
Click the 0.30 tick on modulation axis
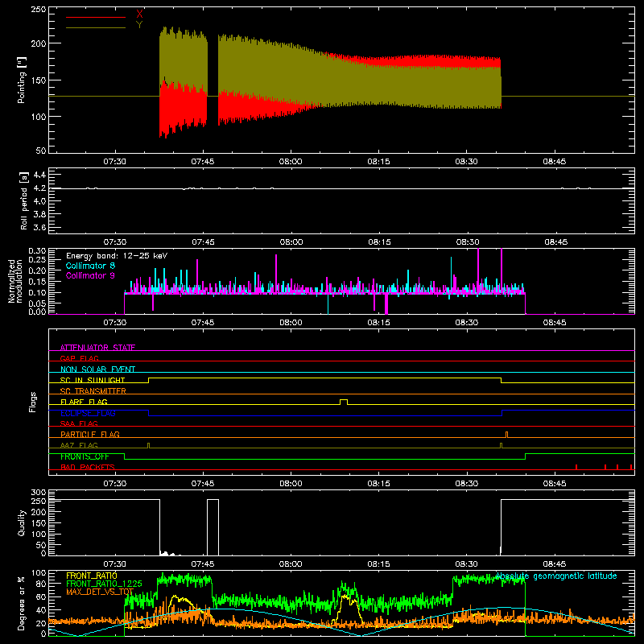click(x=37, y=251)
